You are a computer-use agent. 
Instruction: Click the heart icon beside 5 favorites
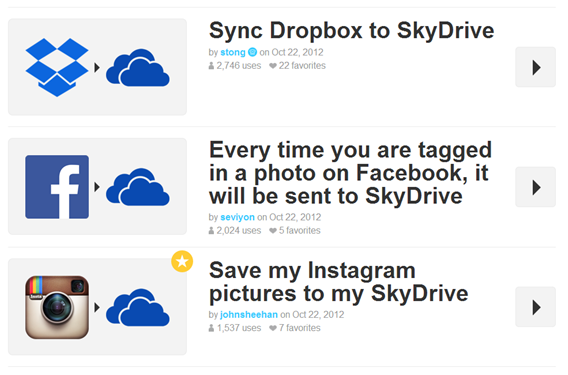[x=273, y=230]
